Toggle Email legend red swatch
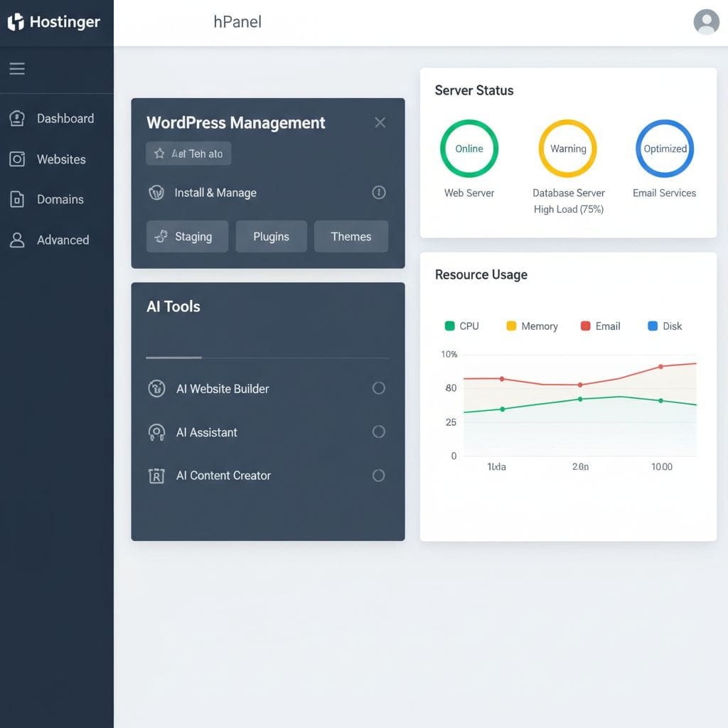 pyautogui.click(x=586, y=326)
